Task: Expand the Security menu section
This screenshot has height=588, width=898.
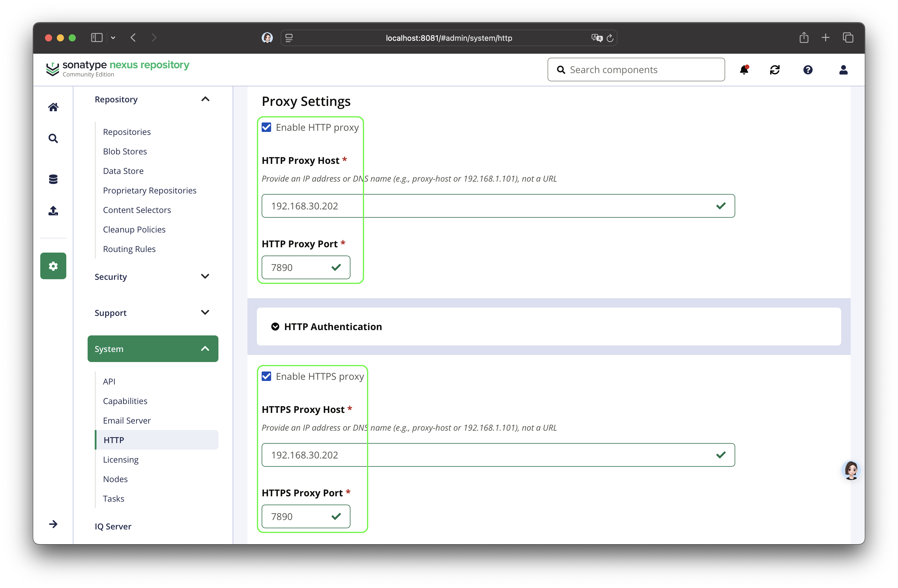Action: (205, 277)
